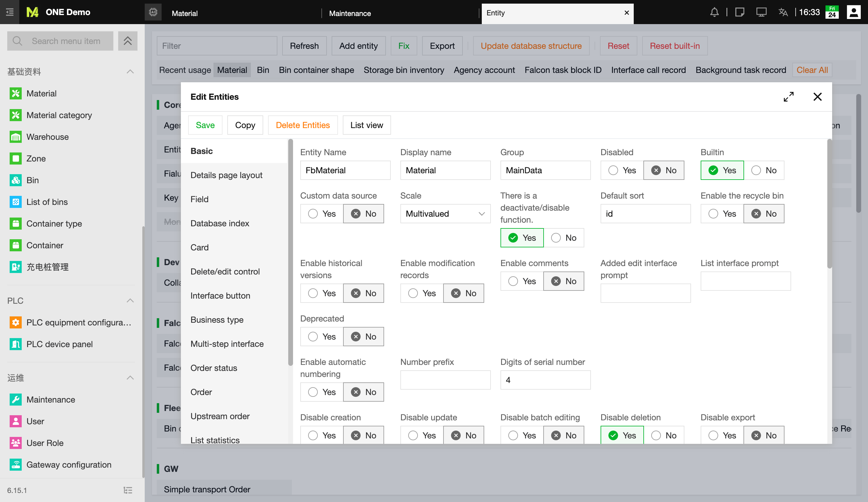Set deactivate/disable function to No
Viewport: 868px width, 502px height.
coord(563,237)
